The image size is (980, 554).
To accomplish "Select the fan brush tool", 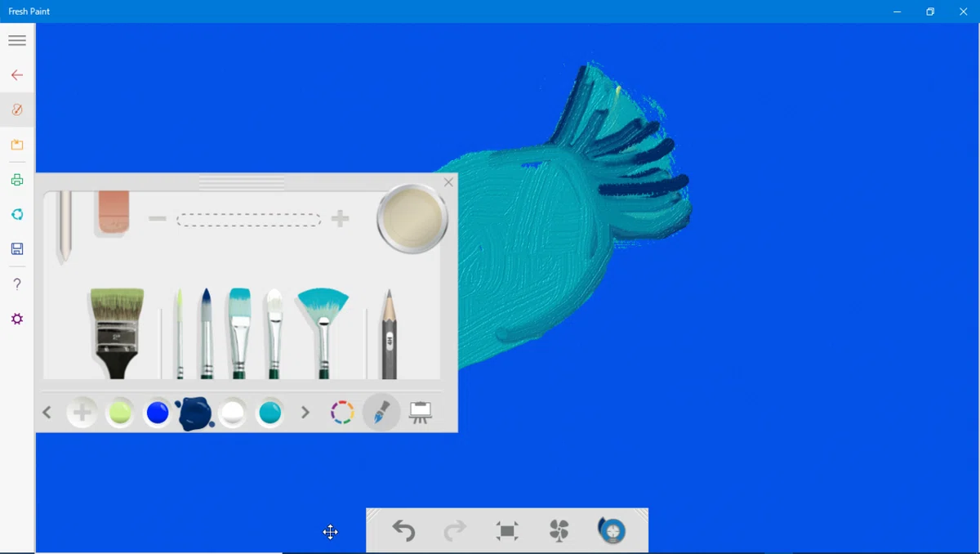I will [x=323, y=333].
